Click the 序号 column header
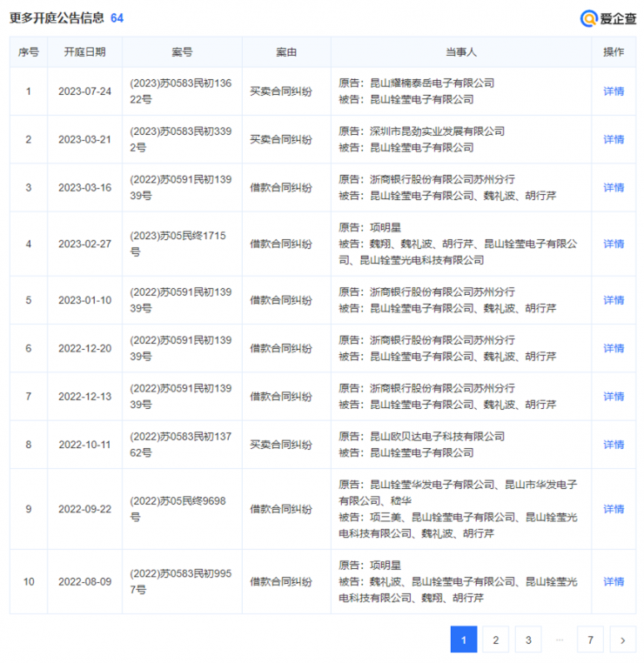The width and height of the screenshot is (644, 663). (x=29, y=52)
